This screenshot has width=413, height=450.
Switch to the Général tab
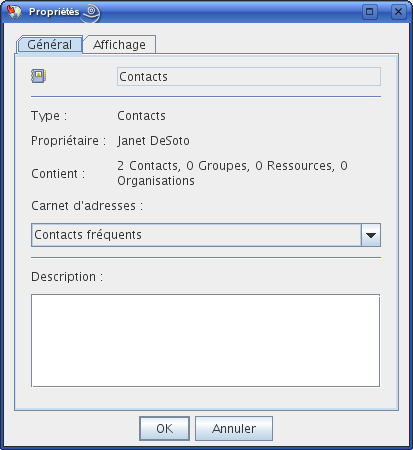(x=49, y=45)
